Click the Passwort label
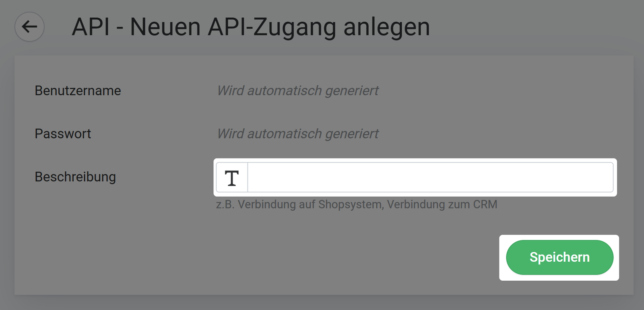The height and width of the screenshot is (310, 644). [x=63, y=134]
